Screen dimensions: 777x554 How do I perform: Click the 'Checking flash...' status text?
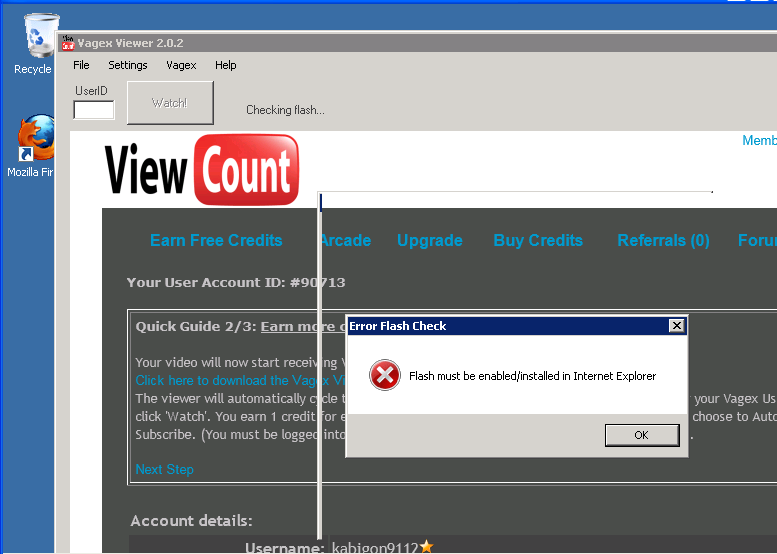285,110
